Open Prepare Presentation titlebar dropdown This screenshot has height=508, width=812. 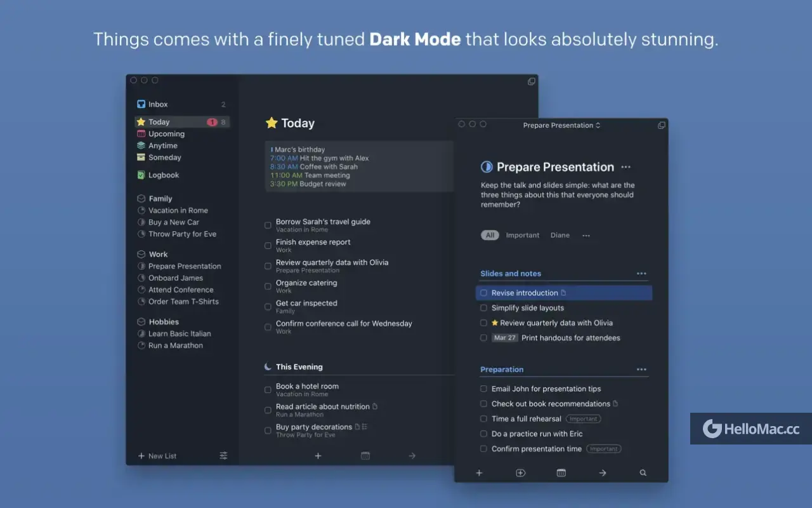click(x=561, y=125)
